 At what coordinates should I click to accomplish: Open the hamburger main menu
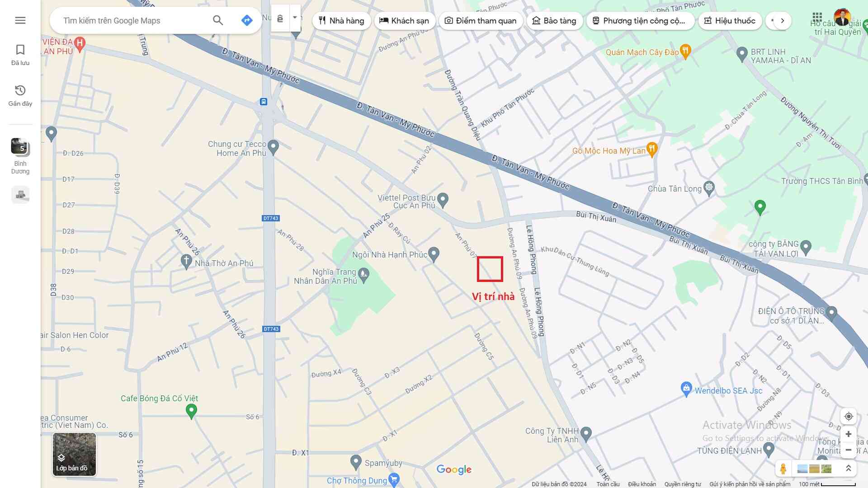coord(20,20)
